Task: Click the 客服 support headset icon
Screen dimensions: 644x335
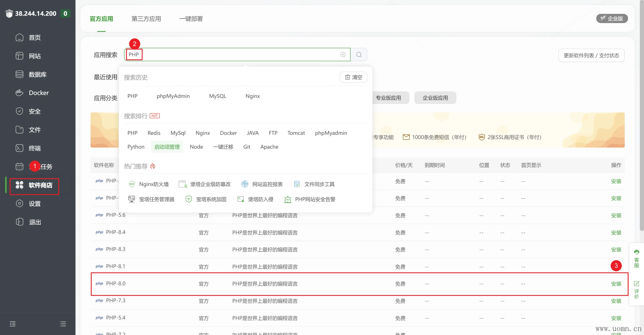Action: pyautogui.click(x=636, y=252)
